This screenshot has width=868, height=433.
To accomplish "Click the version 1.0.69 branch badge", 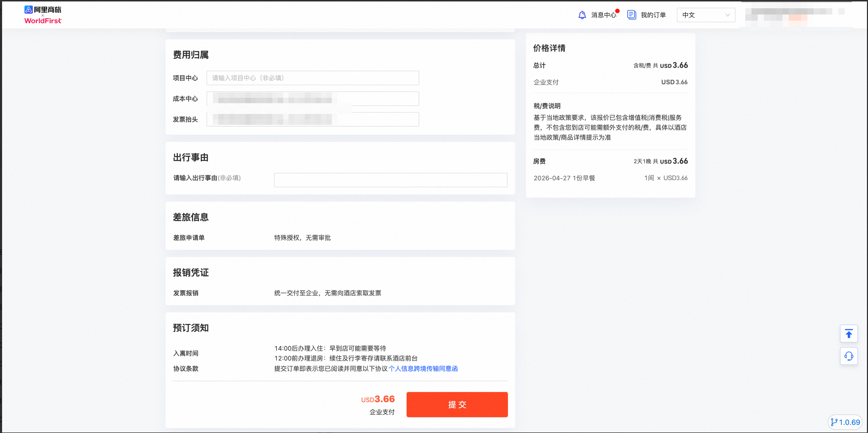I will 845,422.
